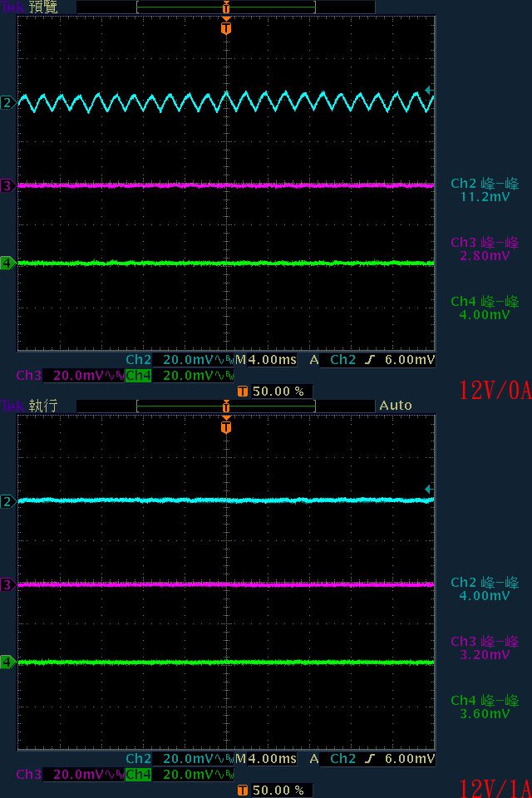Click the 執行 acquisition status label
The image size is (532, 798).
click(x=42, y=406)
